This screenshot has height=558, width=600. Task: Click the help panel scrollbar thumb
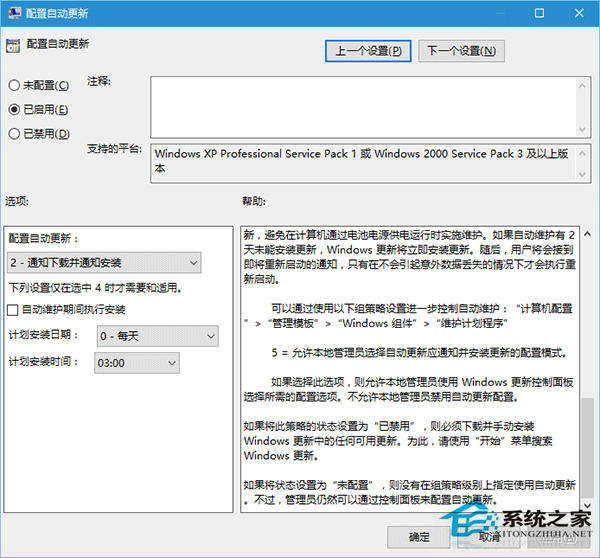click(587, 448)
